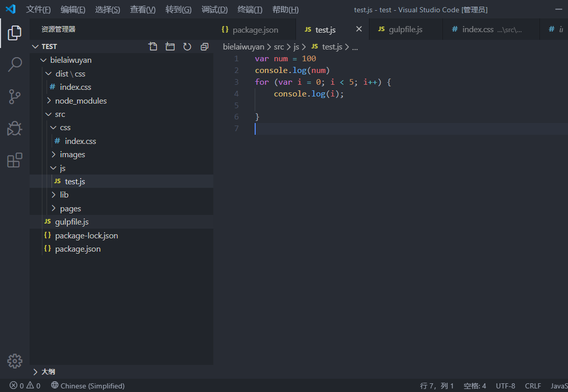Click the VS Code logo icon
The image size is (568, 392).
pos(11,9)
